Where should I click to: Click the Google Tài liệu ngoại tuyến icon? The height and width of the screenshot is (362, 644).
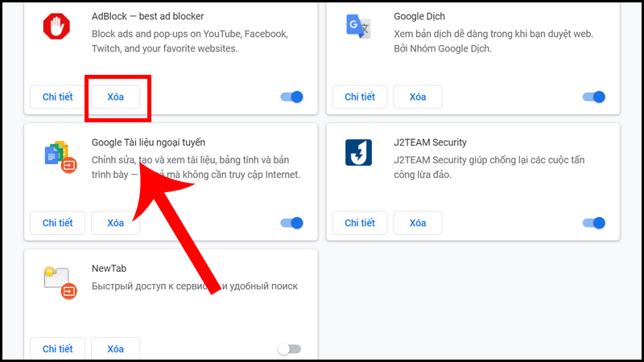(60, 157)
